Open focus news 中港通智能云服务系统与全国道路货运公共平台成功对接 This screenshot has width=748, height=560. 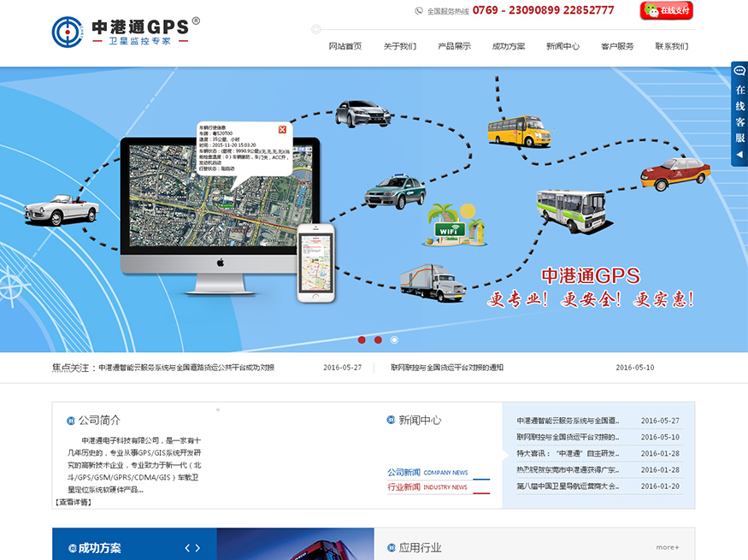point(186,368)
